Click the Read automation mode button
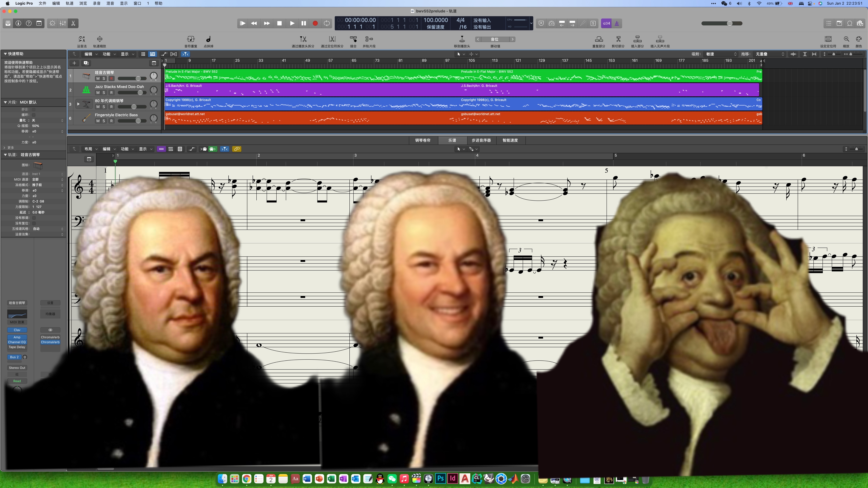The image size is (868, 488). coord(17,381)
